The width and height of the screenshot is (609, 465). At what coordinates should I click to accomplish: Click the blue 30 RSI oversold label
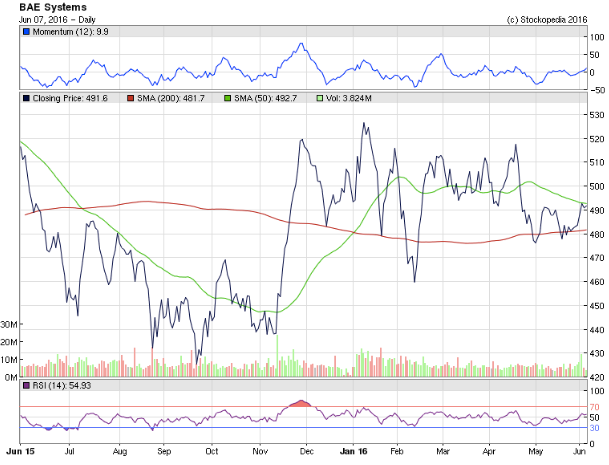[x=594, y=428]
